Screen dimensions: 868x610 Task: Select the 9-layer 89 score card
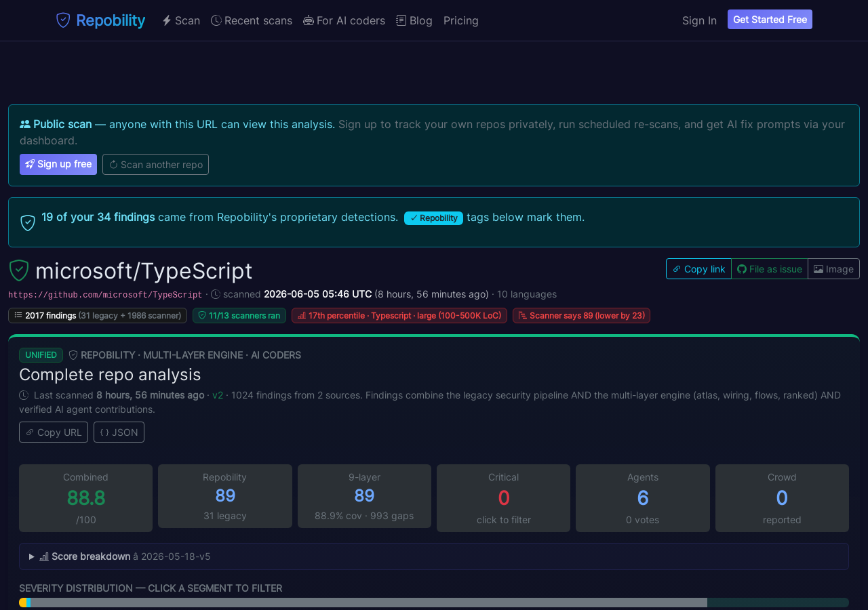point(364,496)
